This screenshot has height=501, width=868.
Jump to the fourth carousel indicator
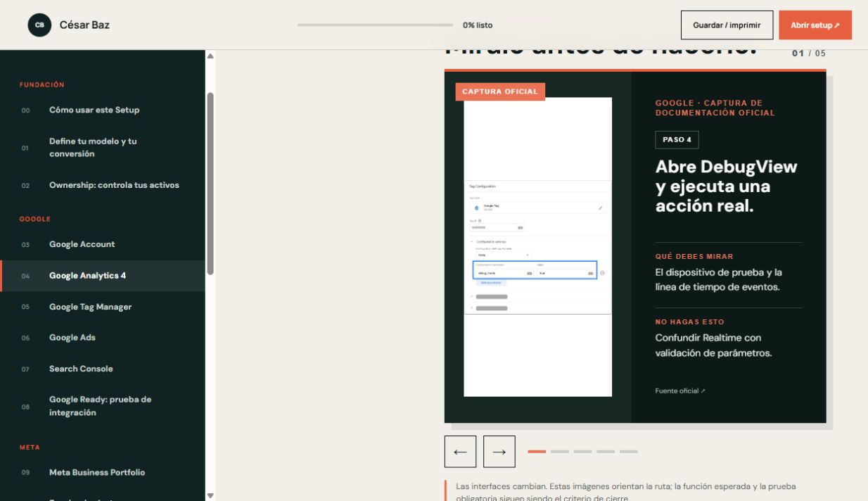tap(606, 452)
